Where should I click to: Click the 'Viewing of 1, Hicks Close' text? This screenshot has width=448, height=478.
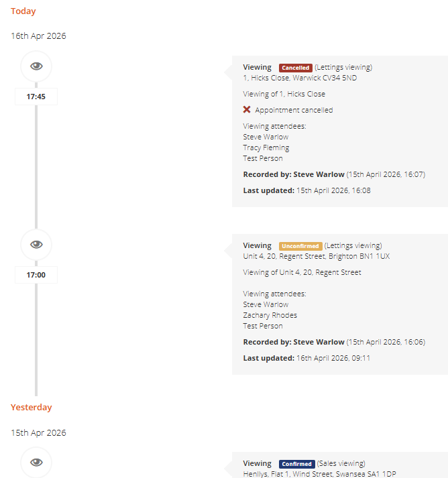click(284, 94)
